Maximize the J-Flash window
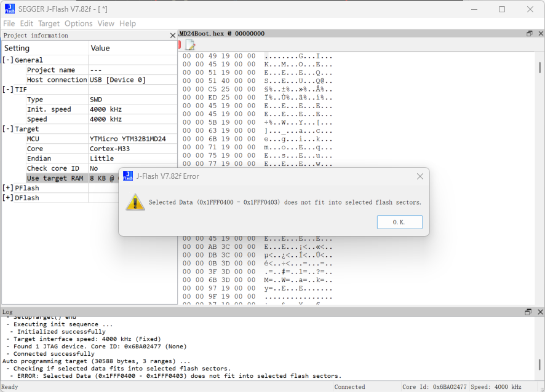 [502, 9]
